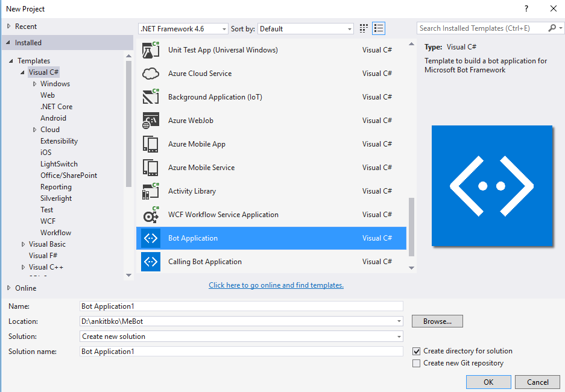The height and width of the screenshot is (392, 565).
Task: Click the Browse... button
Action: tap(437, 321)
